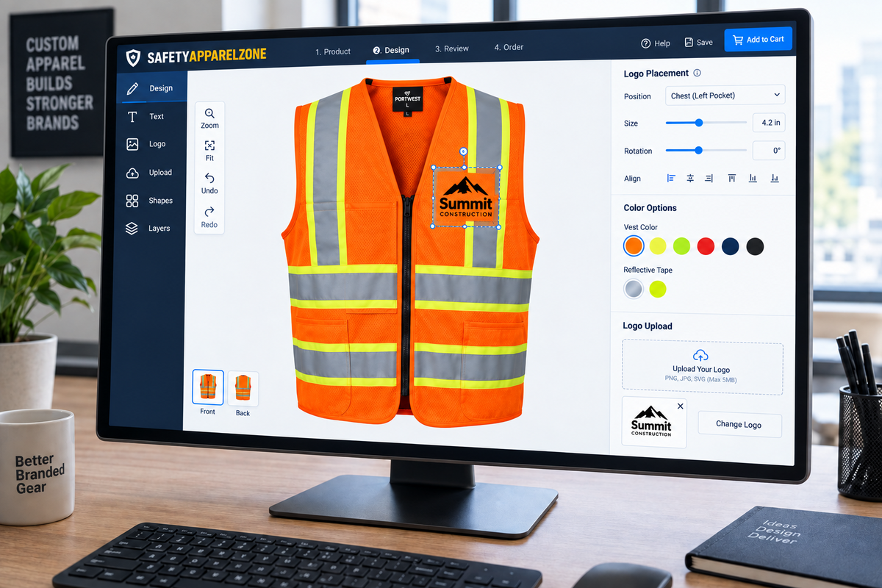Select the silver reflective tape
882x588 pixels.
click(x=634, y=289)
